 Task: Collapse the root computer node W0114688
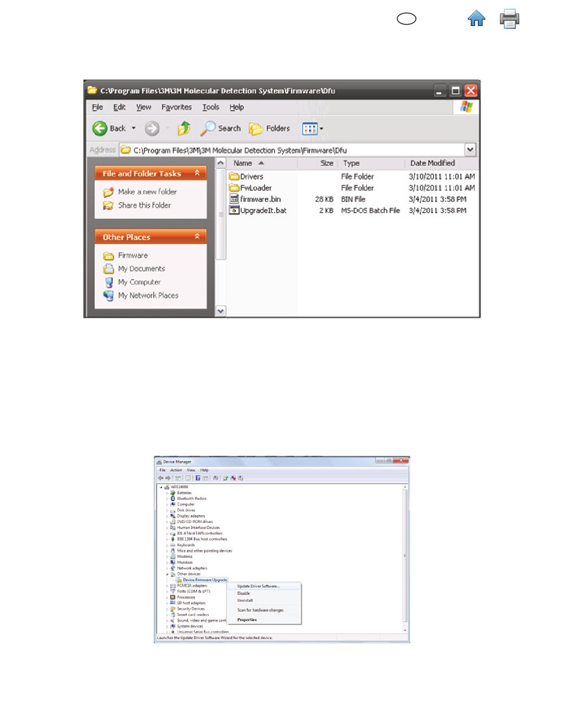[161, 488]
